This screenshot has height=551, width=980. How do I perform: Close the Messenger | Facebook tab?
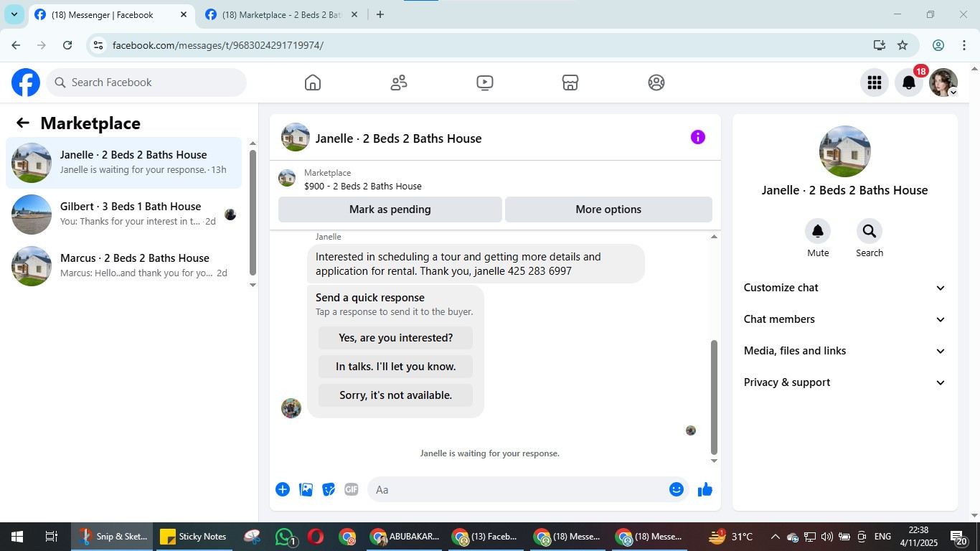184,14
